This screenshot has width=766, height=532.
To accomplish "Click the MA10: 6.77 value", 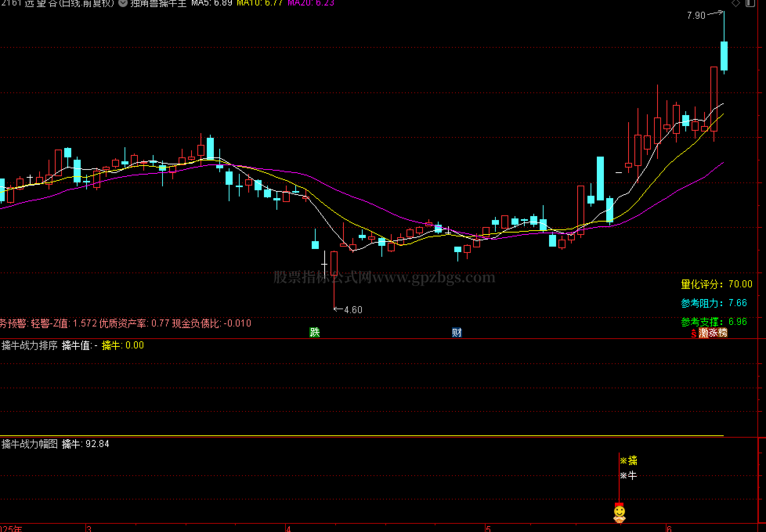I will pyautogui.click(x=260, y=3).
